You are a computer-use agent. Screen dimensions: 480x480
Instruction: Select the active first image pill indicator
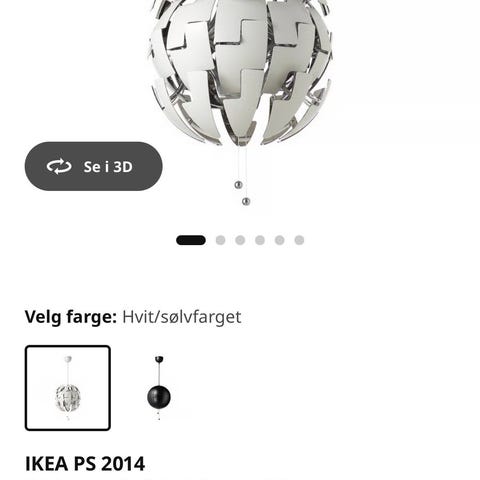[191, 240]
